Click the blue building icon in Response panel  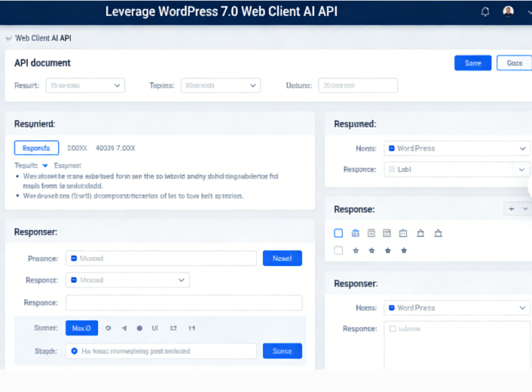pyautogui.click(x=356, y=233)
